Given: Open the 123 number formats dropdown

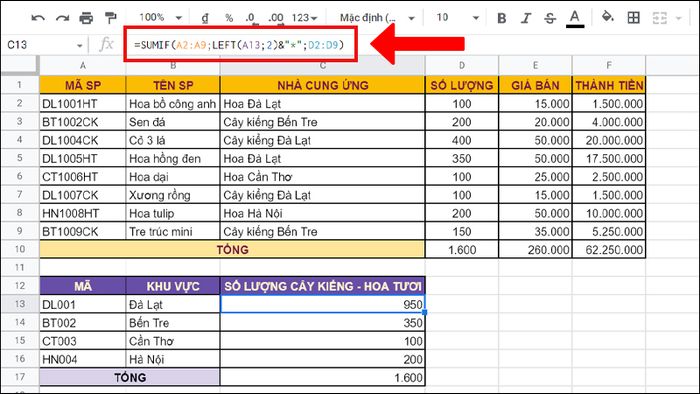Looking at the screenshot, I should tap(304, 18).
